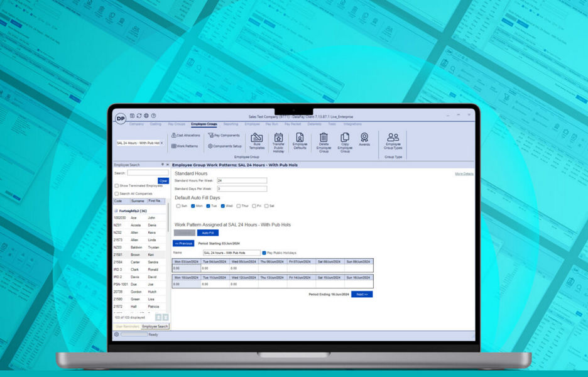
Task: Select employee row Gordon Hutch
Action: (x=139, y=292)
